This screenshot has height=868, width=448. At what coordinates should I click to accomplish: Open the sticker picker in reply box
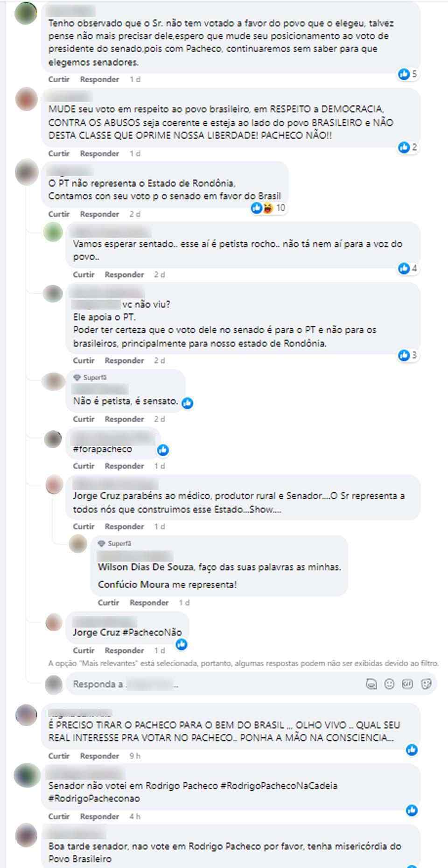[426, 684]
